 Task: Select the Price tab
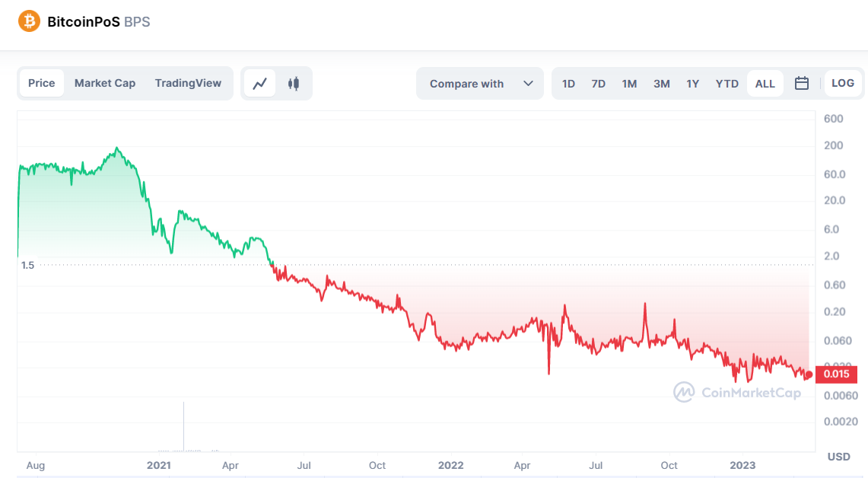(x=42, y=83)
